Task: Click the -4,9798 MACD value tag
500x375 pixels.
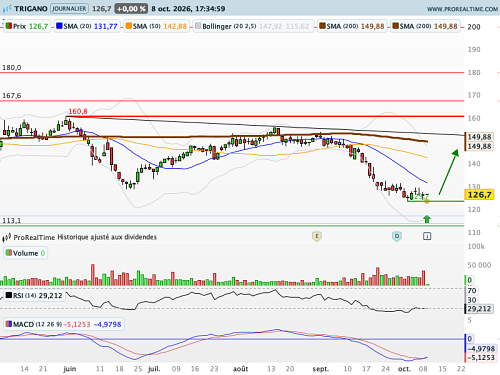Action: click(x=481, y=349)
